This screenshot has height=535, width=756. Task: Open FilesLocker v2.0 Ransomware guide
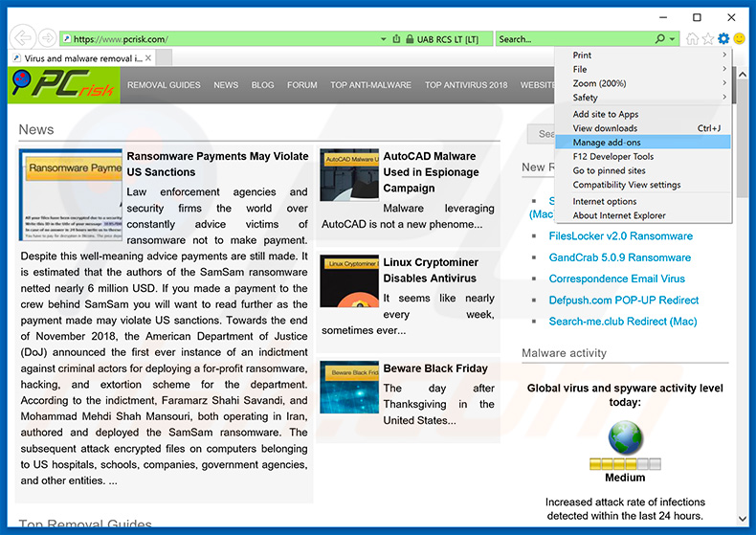[x=620, y=235]
